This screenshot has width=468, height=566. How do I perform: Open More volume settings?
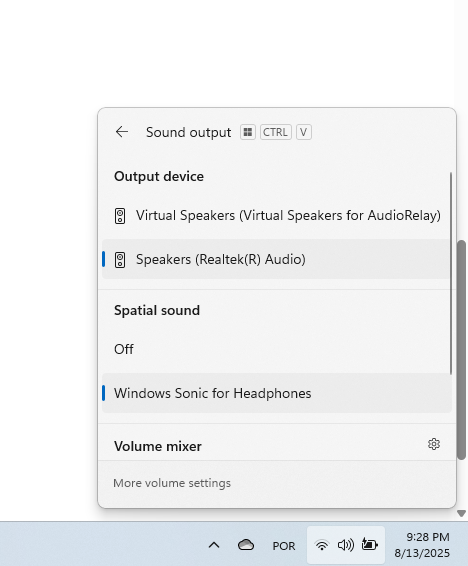point(172,483)
